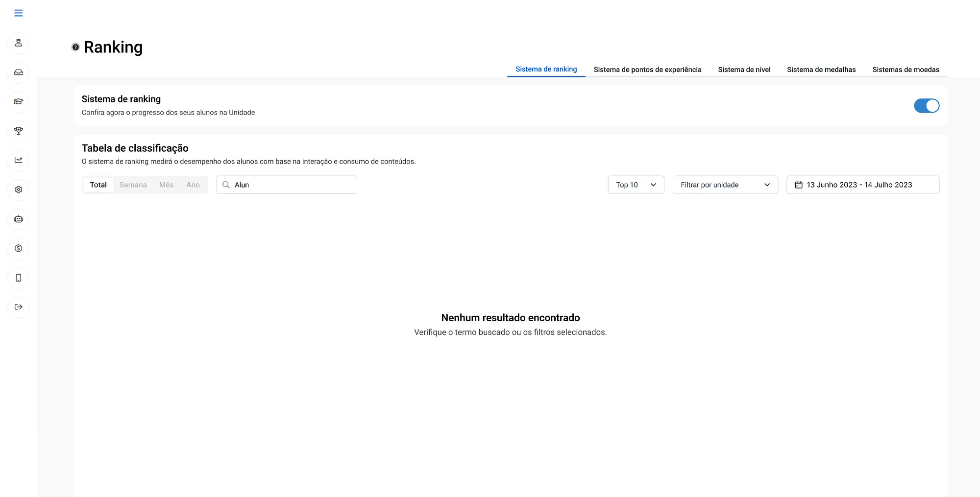
Task: Click the logout arrow sidebar icon
Action: 19,307
